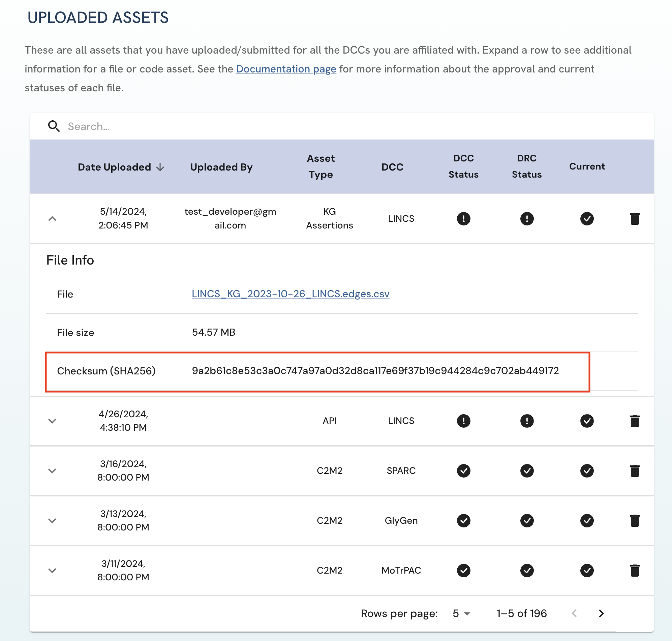Click DRC Status warning icon for API row
This screenshot has width=672, height=641.
[526, 421]
